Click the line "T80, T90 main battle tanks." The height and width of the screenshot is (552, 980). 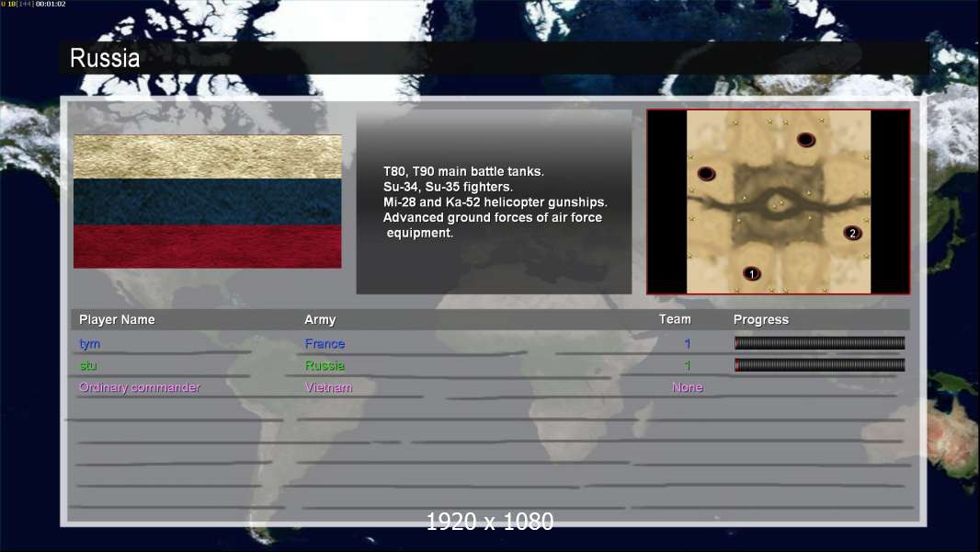tap(463, 171)
